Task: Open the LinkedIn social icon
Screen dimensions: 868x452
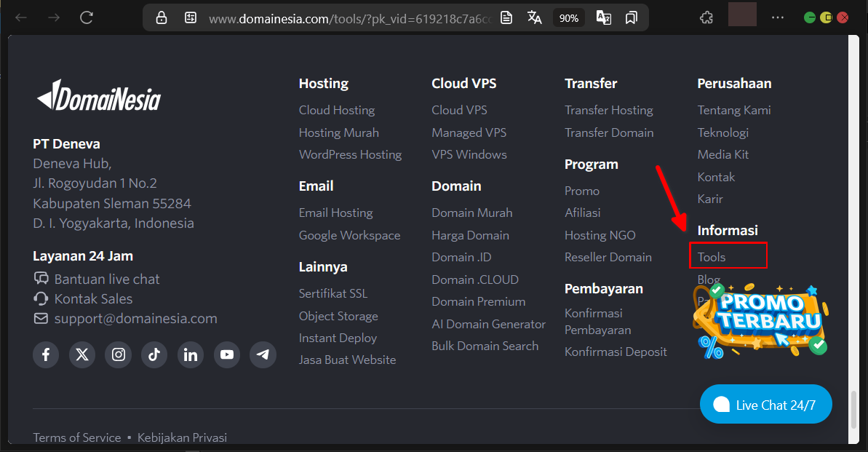Action: coord(191,354)
